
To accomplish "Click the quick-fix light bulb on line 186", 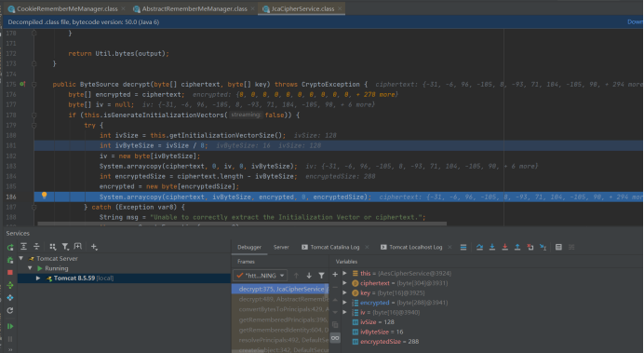I will 45,196.
